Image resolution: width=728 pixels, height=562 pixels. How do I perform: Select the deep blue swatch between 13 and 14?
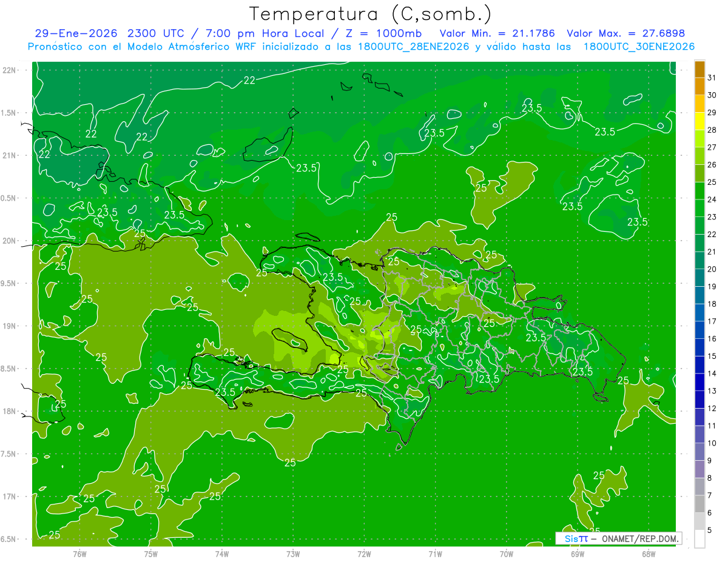coord(699,383)
